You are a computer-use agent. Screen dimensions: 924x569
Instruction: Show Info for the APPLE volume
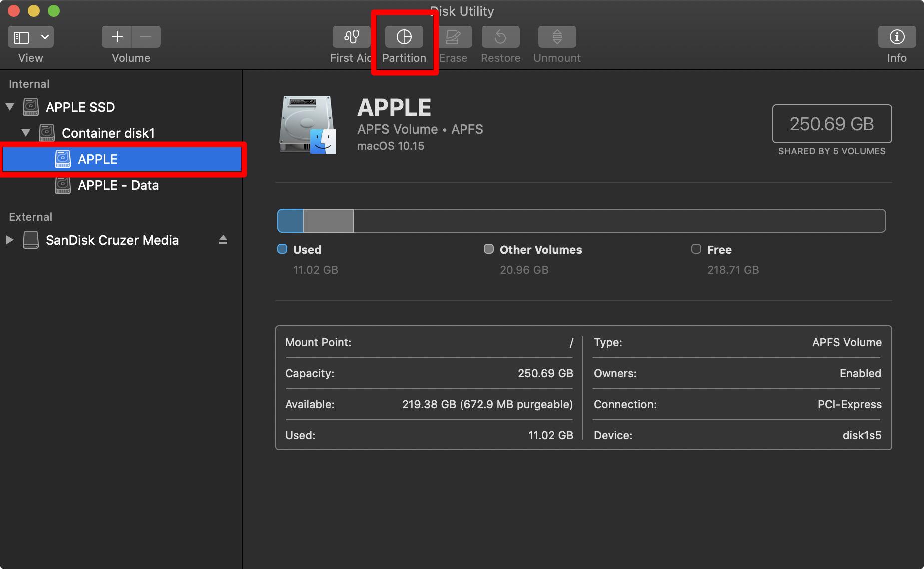pyautogui.click(x=897, y=36)
